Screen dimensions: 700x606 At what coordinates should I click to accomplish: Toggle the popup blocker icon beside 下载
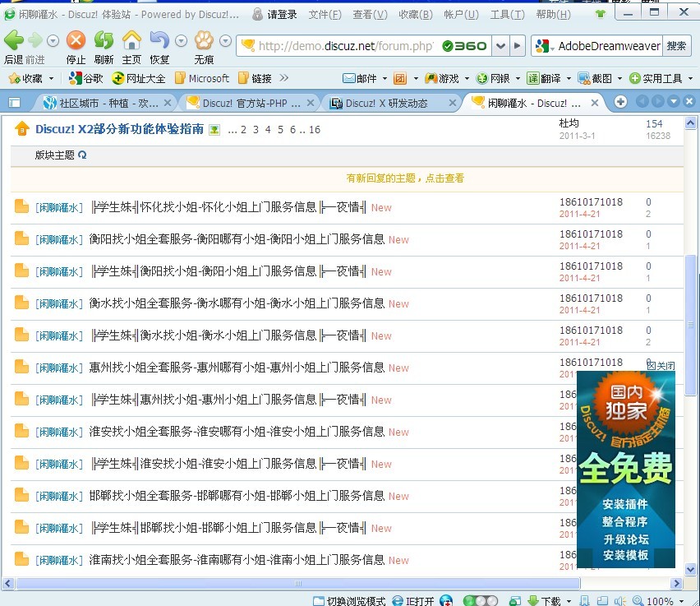coord(515,601)
